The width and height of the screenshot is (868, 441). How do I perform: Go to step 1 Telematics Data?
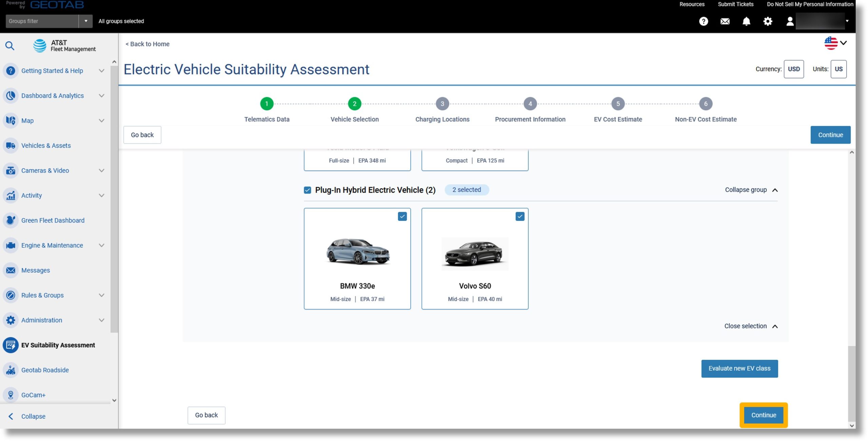point(267,104)
